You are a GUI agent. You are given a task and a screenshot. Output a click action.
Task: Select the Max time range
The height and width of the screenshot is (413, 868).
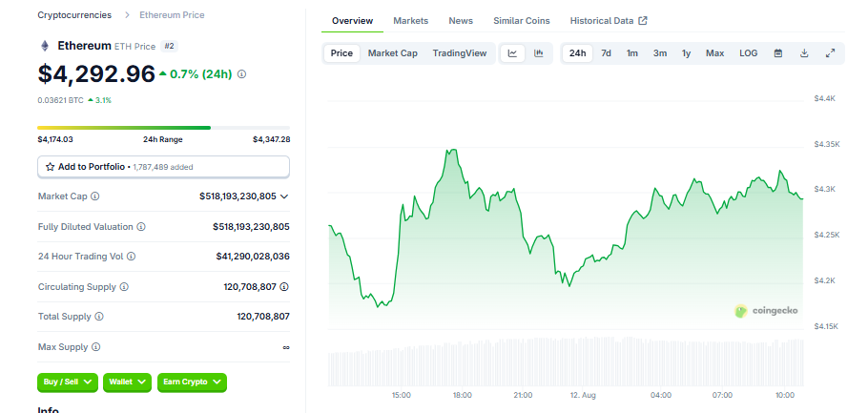pos(714,53)
